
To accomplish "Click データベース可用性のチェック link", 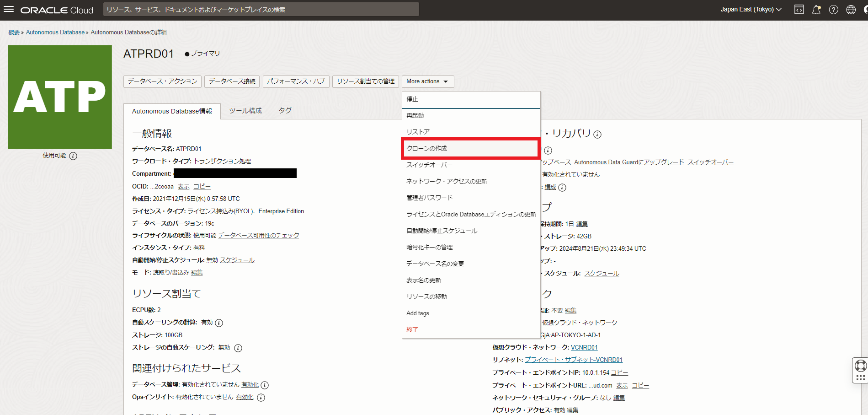I will click(258, 235).
